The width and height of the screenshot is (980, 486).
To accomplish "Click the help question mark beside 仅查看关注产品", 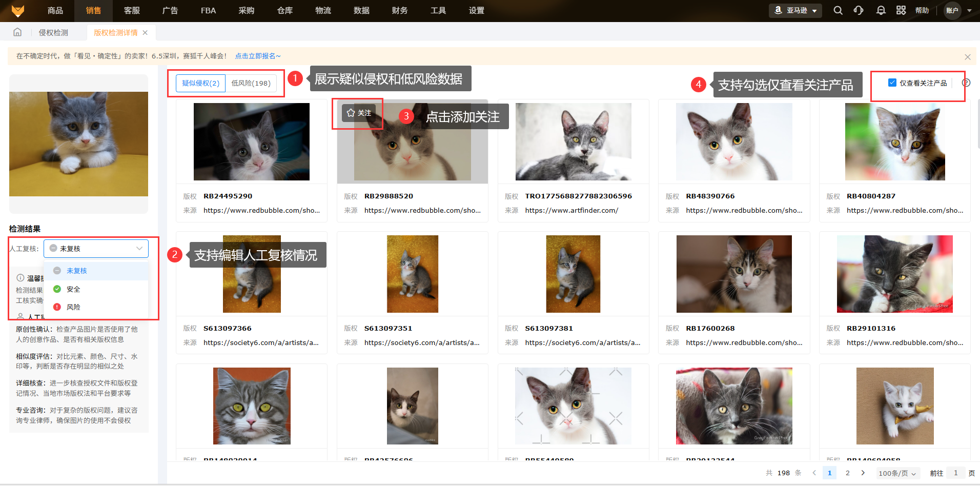I will (x=966, y=83).
